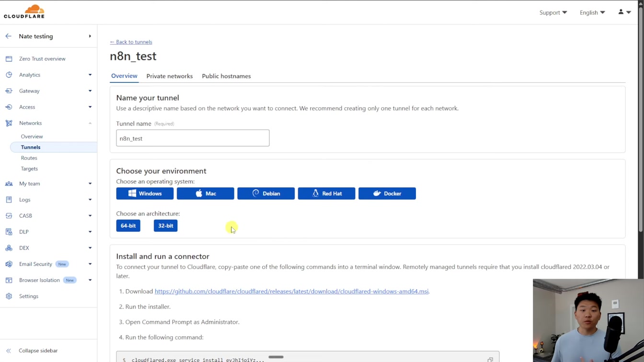Click the cloudflared.exe service install command text
The image size is (644, 362).
[198, 360]
